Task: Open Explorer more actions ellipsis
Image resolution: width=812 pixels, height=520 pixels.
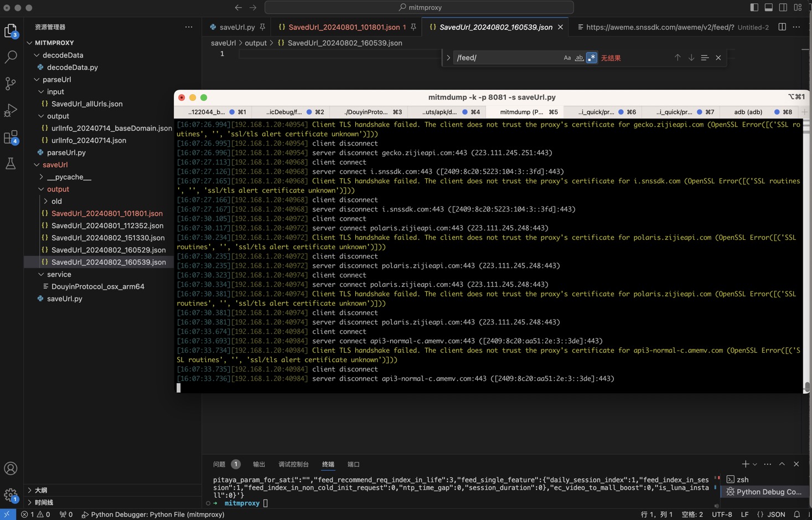Action: (189, 27)
